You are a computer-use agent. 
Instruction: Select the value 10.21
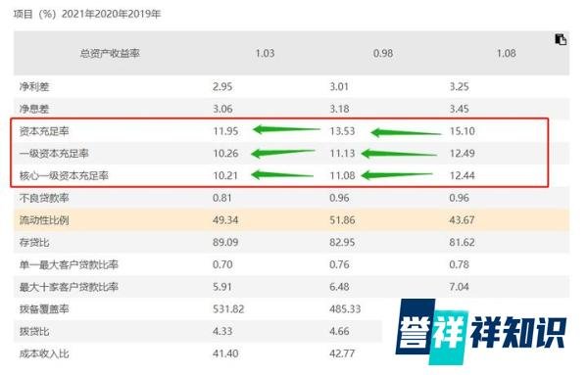pos(225,175)
